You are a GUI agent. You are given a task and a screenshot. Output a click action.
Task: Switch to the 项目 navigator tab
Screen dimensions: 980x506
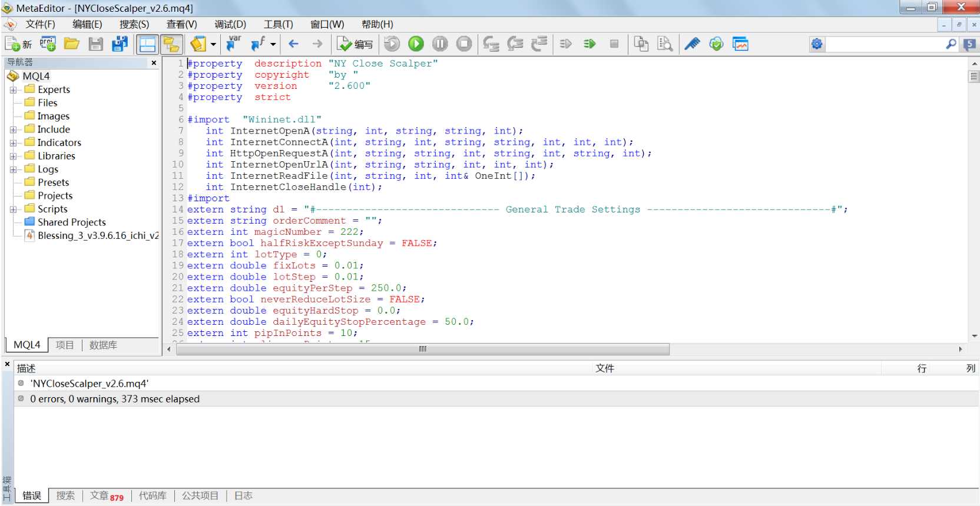tap(65, 345)
